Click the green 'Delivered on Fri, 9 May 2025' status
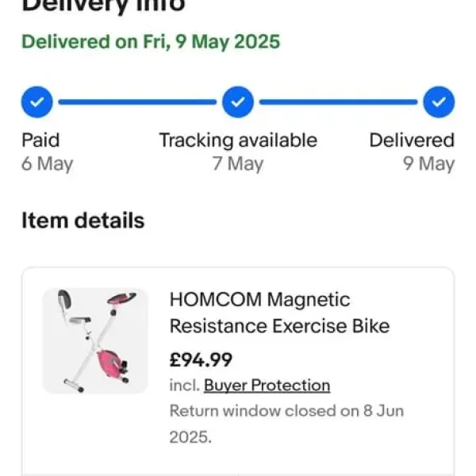 [x=151, y=42]
